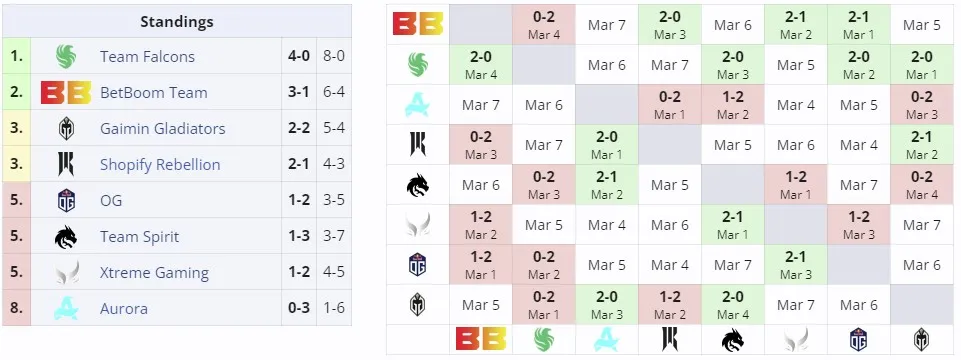Click Xtreme Gaming logo in standings

(66, 272)
